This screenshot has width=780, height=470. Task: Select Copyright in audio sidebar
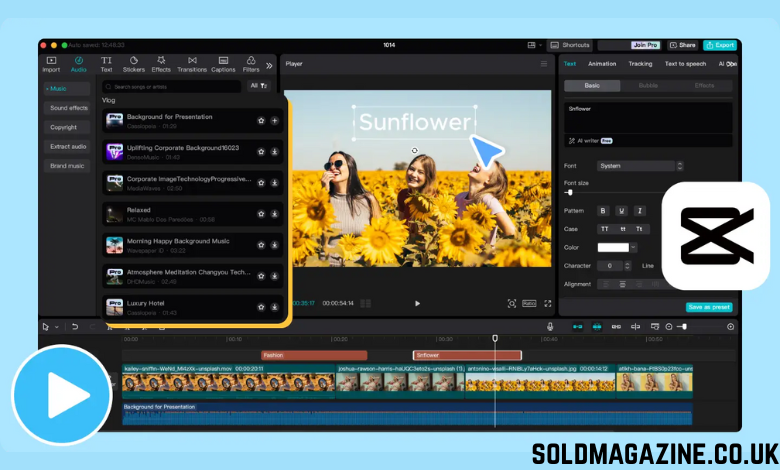pyautogui.click(x=67, y=127)
